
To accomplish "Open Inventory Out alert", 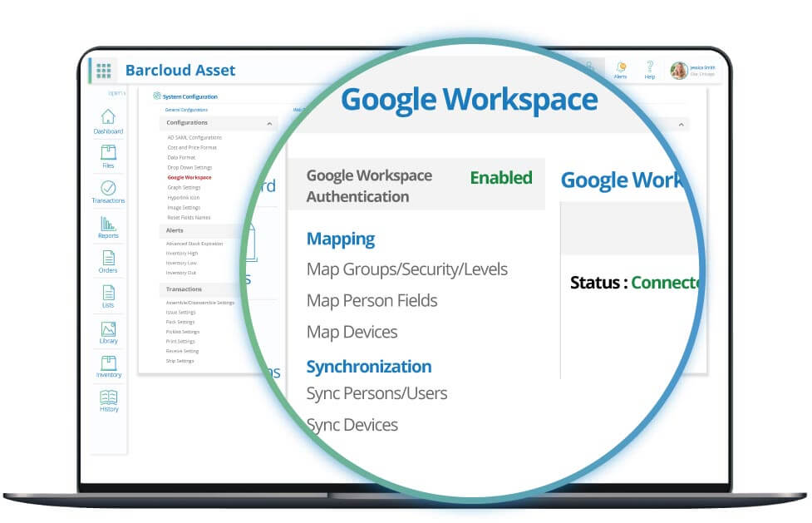I will point(180,273).
